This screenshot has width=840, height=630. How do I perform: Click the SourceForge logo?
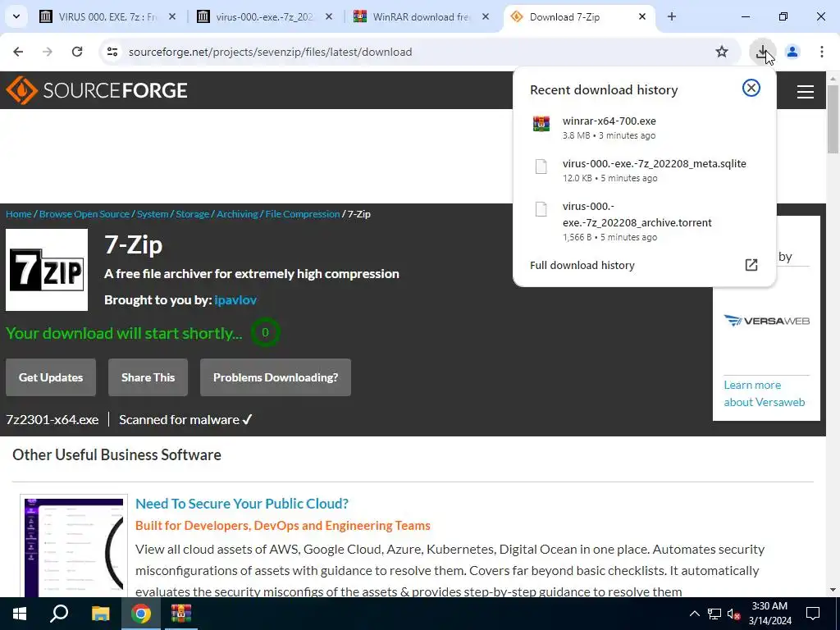click(x=97, y=90)
